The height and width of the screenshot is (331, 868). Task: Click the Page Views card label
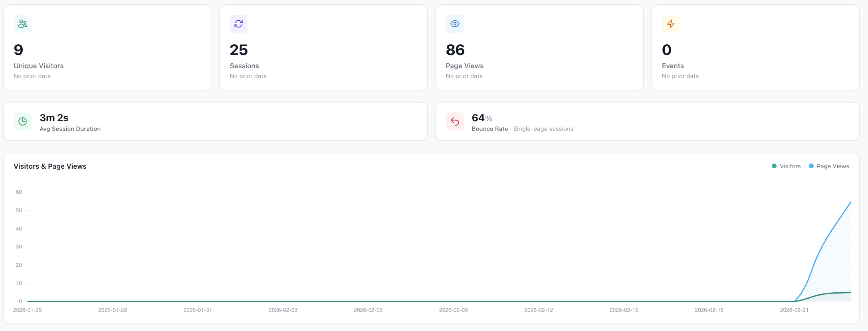coord(465,66)
